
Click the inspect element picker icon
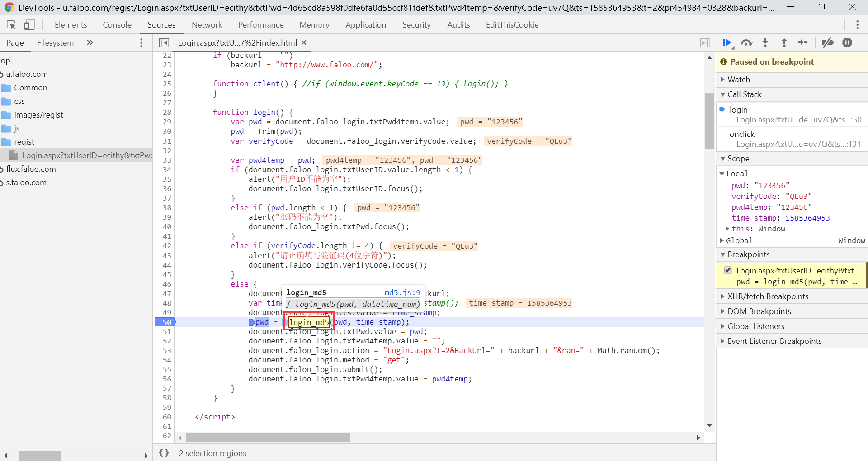click(x=11, y=25)
